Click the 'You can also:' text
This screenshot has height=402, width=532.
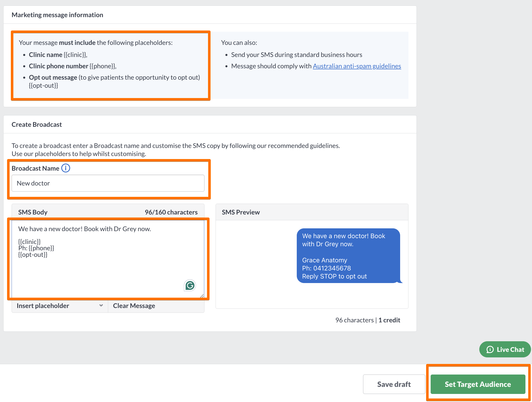(x=239, y=43)
